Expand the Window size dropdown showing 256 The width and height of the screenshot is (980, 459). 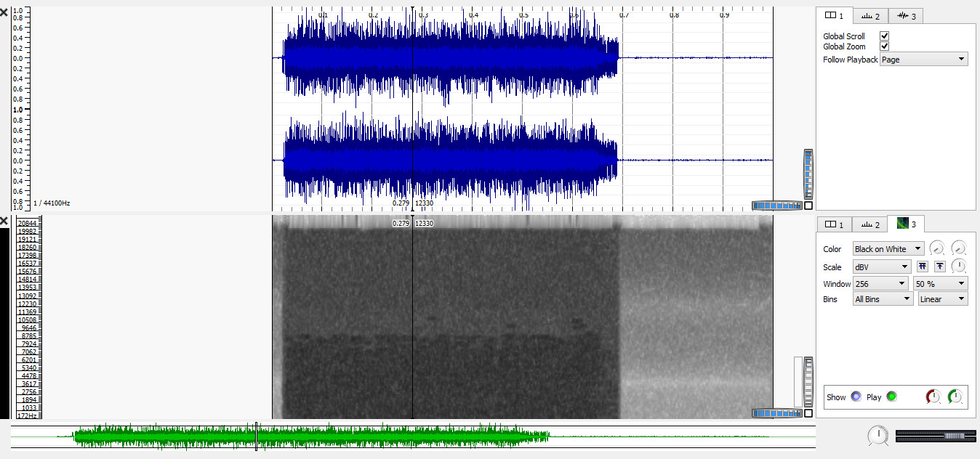880,284
